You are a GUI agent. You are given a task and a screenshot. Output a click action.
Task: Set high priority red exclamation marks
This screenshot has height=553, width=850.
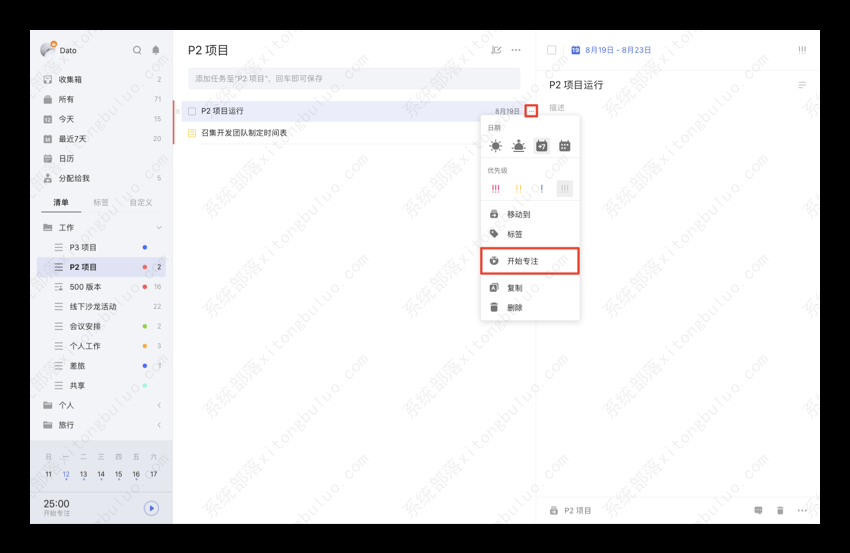point(495,189)
